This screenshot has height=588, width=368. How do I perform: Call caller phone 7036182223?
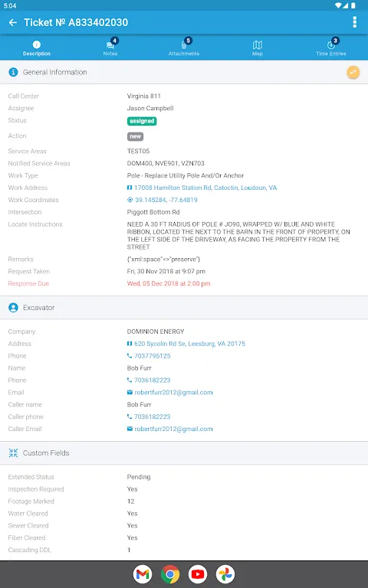[x=149, y=416]
